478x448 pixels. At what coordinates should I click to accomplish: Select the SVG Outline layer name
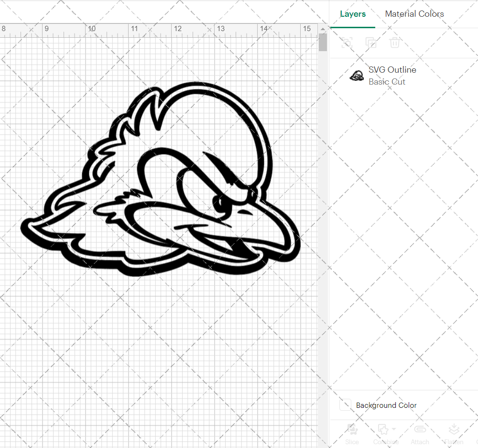point(392,70)
